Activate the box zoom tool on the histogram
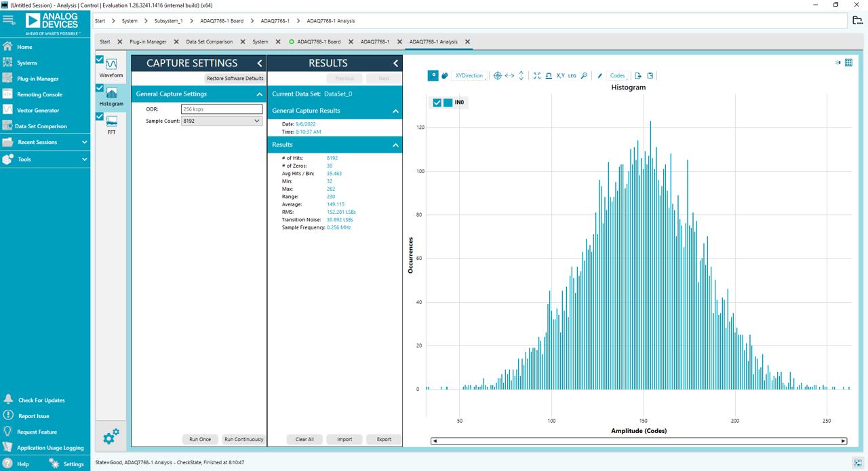 pyautogui.click(x=433, y=75)
